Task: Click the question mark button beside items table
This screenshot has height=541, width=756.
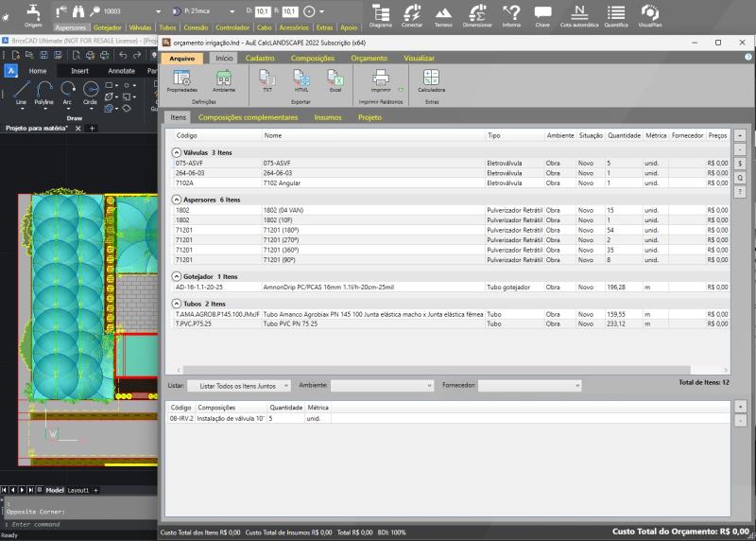Action: pos(740,192)
